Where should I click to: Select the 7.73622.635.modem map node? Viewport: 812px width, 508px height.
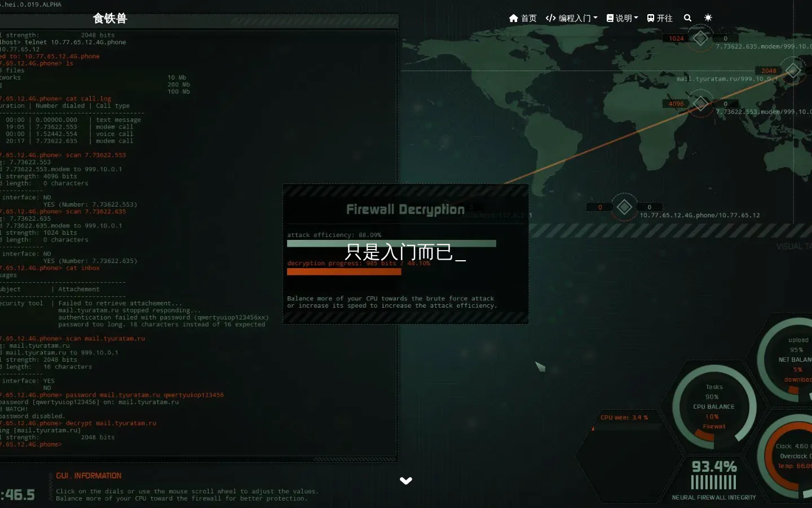(701, 38)
